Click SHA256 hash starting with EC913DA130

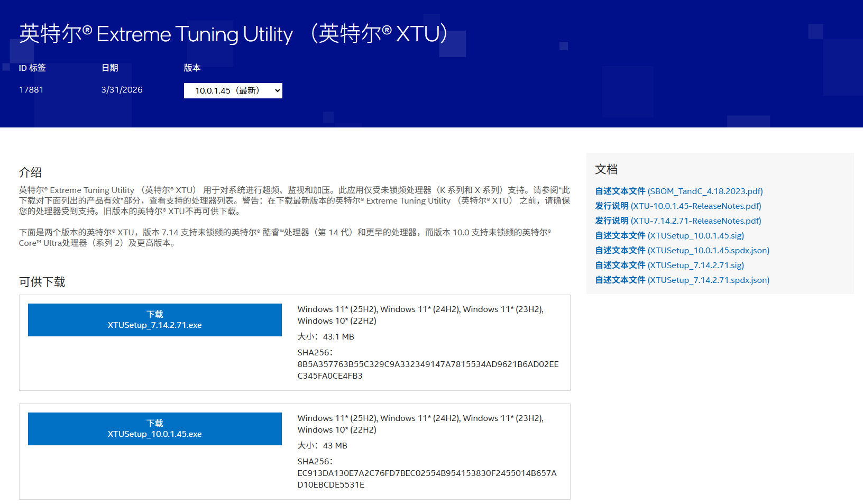(427, 479)
